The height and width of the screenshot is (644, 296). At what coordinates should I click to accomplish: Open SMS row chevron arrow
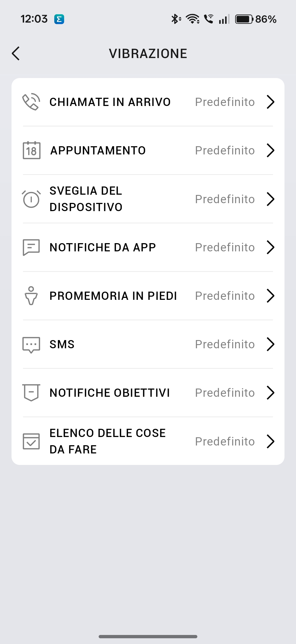coord(271,344)
